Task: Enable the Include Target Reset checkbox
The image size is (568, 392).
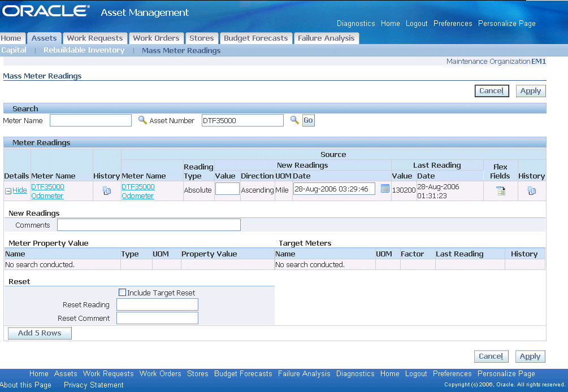Action: point(122,292)
